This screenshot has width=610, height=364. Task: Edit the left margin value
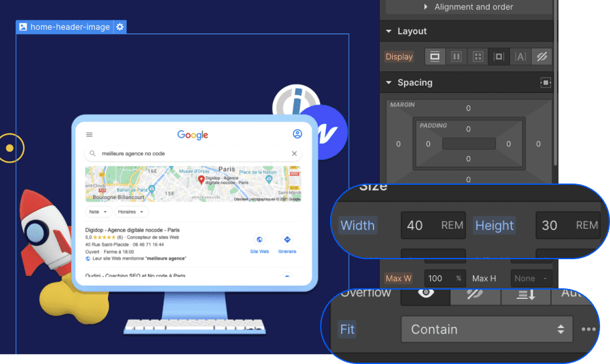click(x=398, y=144)
